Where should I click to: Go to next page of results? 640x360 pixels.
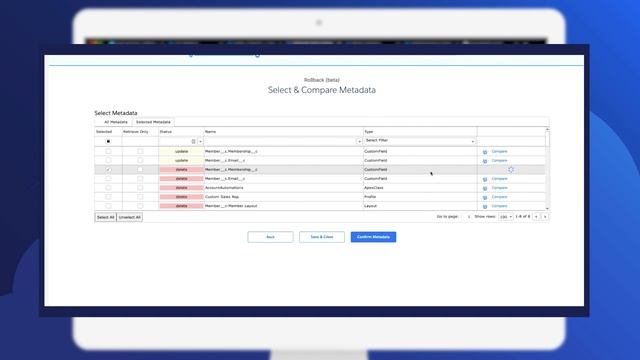point(545,217)
